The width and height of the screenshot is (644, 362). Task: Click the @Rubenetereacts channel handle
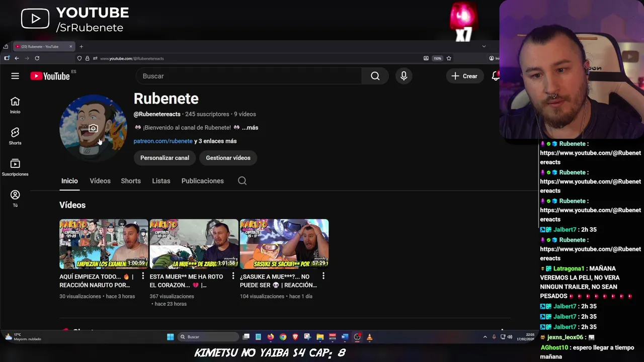click(x=157, y=114)
